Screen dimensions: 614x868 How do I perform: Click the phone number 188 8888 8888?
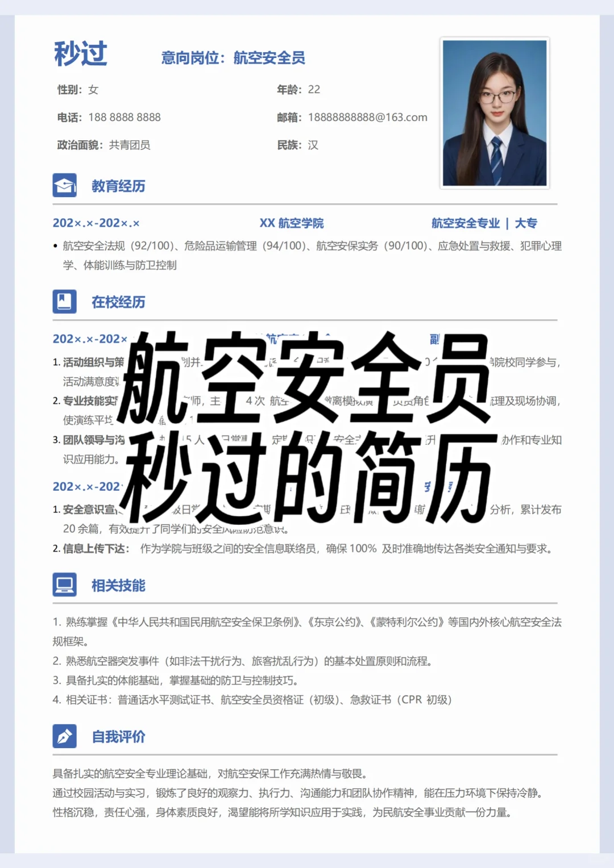[x=125, y=117]
